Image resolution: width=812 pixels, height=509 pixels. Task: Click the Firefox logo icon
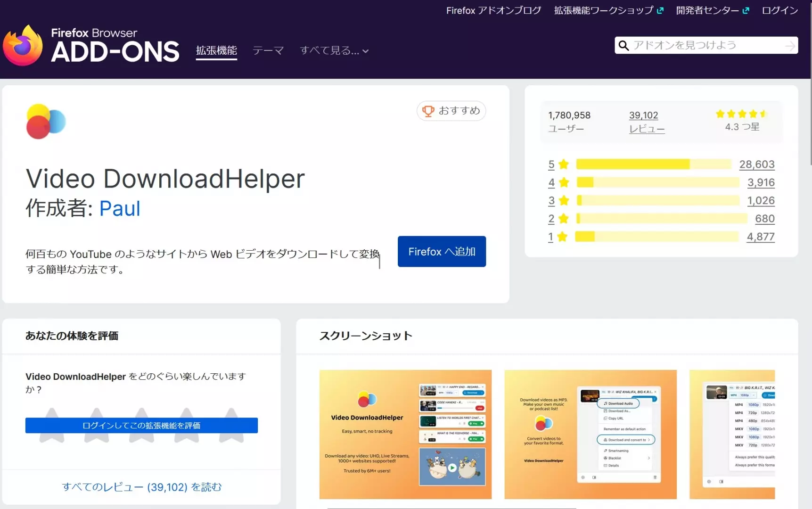(x=23, y=46)
